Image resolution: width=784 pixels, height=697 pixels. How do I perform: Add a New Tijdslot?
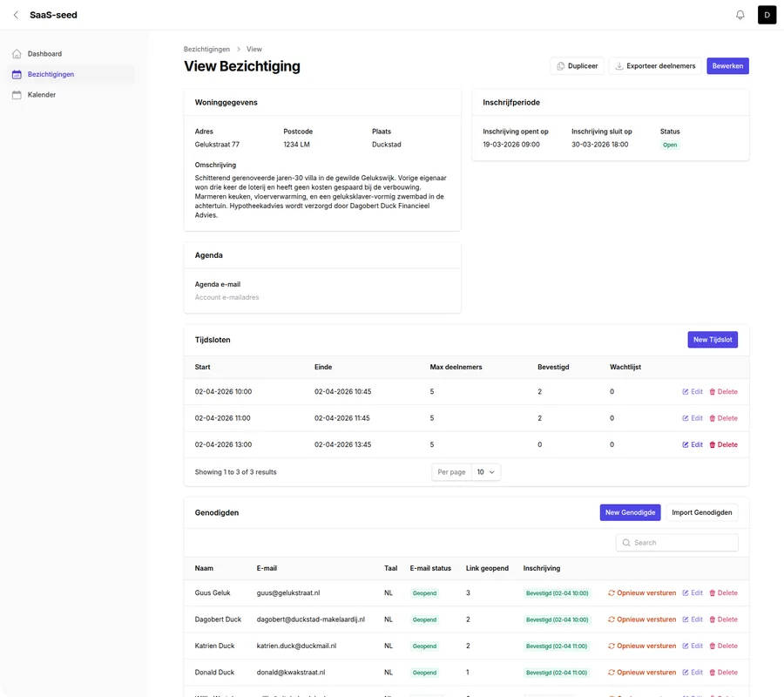(713, 340)
